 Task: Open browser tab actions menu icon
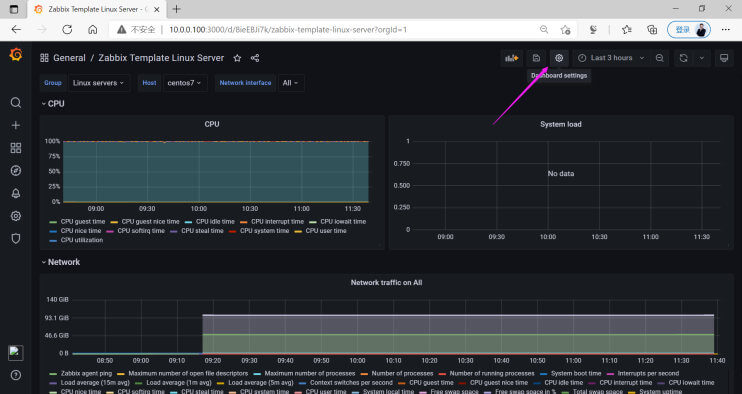point(14,9)
